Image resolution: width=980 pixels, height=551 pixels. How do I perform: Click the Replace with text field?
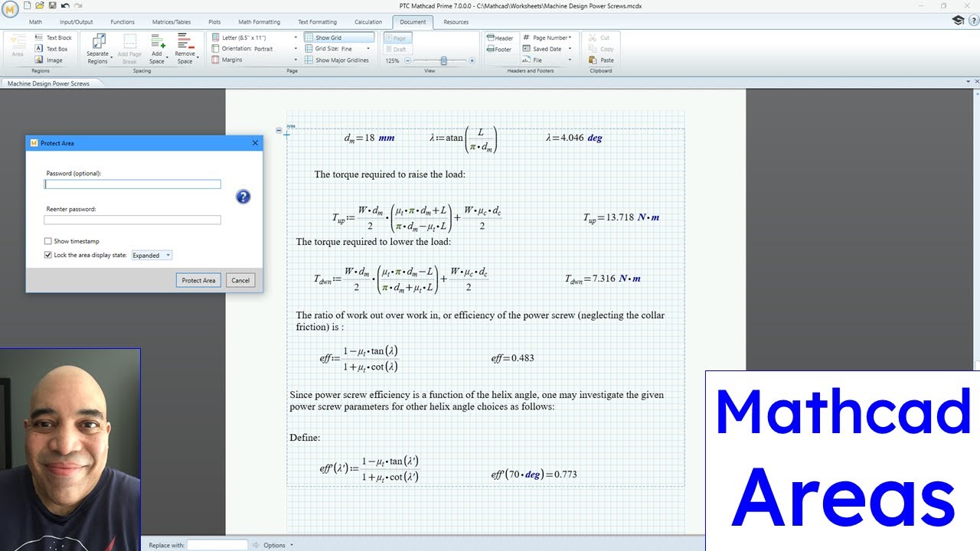pos(217,545)
